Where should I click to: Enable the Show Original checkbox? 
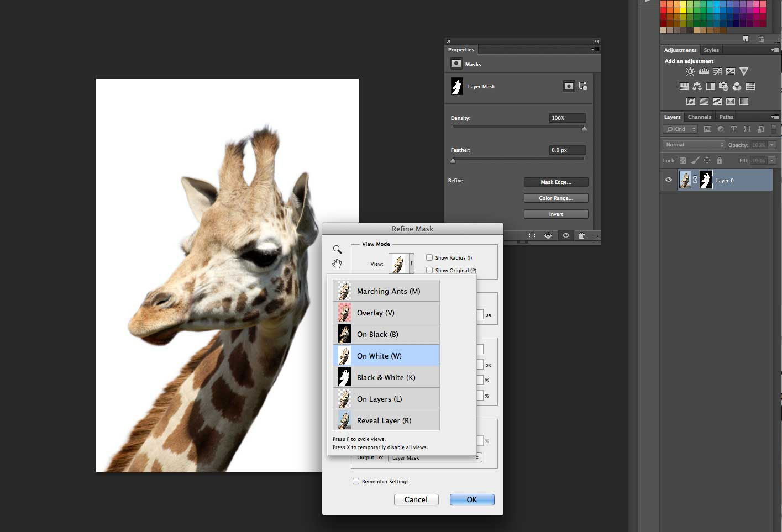pyautogui.click(x=429, y=270)
